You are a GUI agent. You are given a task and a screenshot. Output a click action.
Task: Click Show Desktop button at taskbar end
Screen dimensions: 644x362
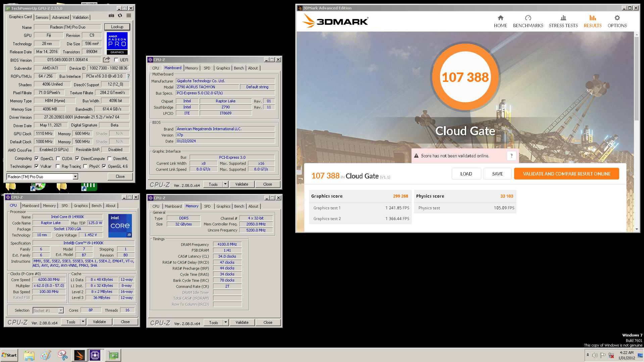641,355
